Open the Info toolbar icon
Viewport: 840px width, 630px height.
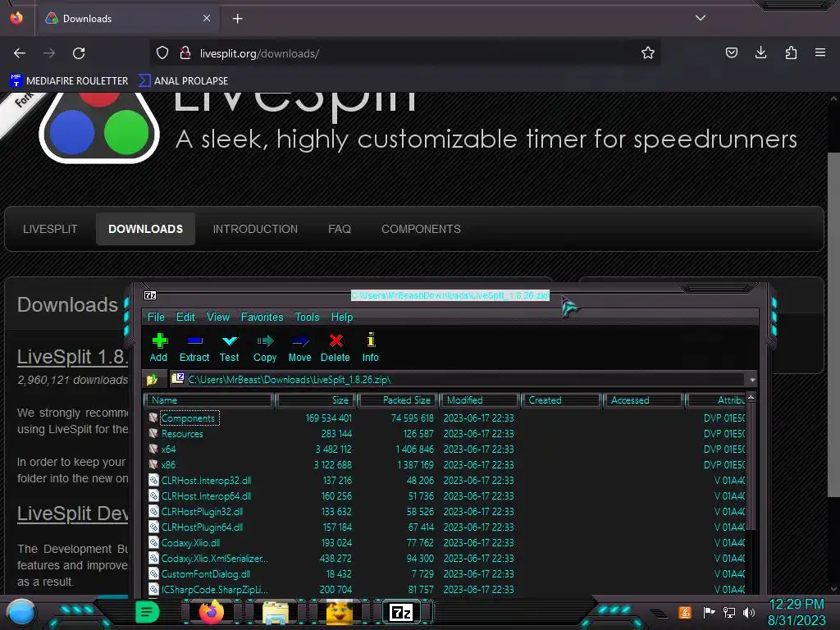[x=370, y=348]
